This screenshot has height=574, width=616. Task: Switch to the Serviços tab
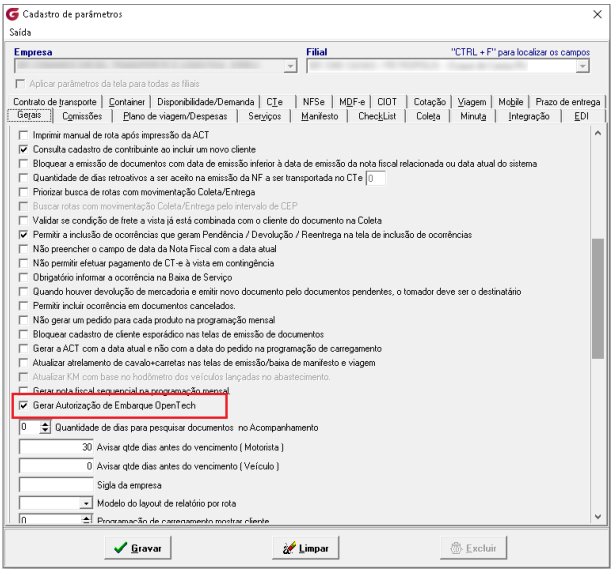pyautogui.click(x=264, y=116)
